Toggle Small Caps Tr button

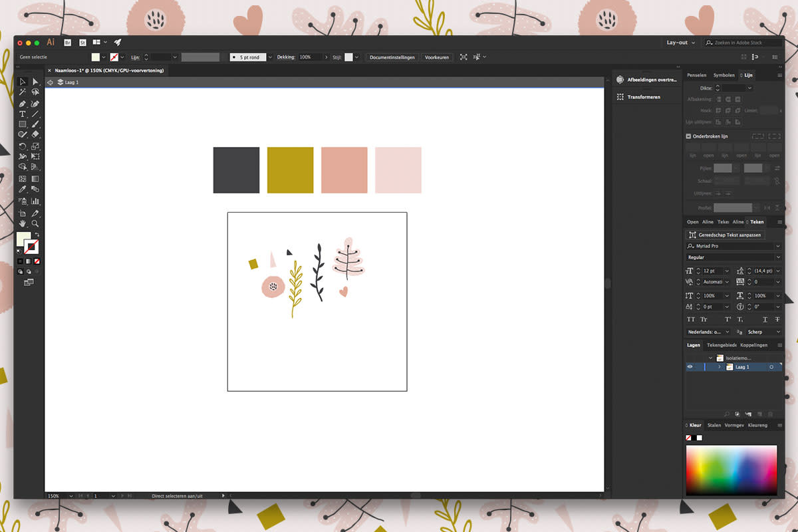[704, 320]
